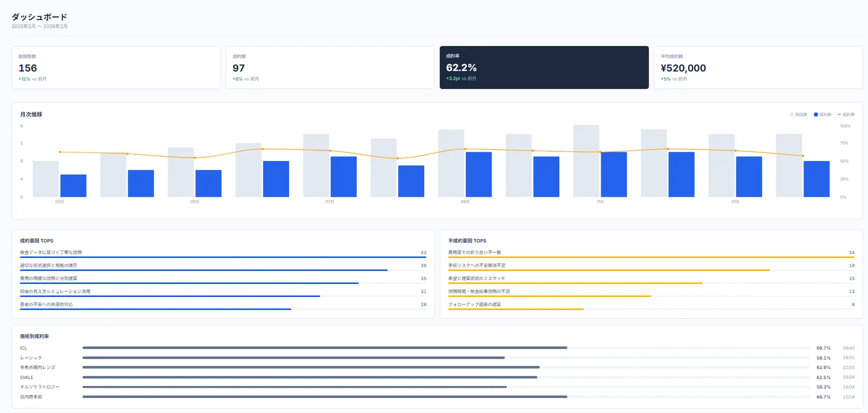Select the 成約数 97 card
The width and height of the screenshot is (868, 413).
click(x=330, y=67)
